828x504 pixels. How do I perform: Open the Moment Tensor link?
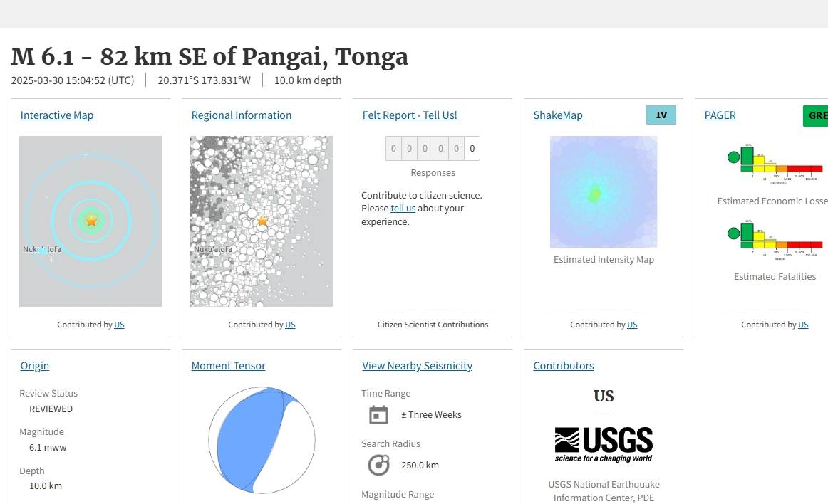coord(228,366)
